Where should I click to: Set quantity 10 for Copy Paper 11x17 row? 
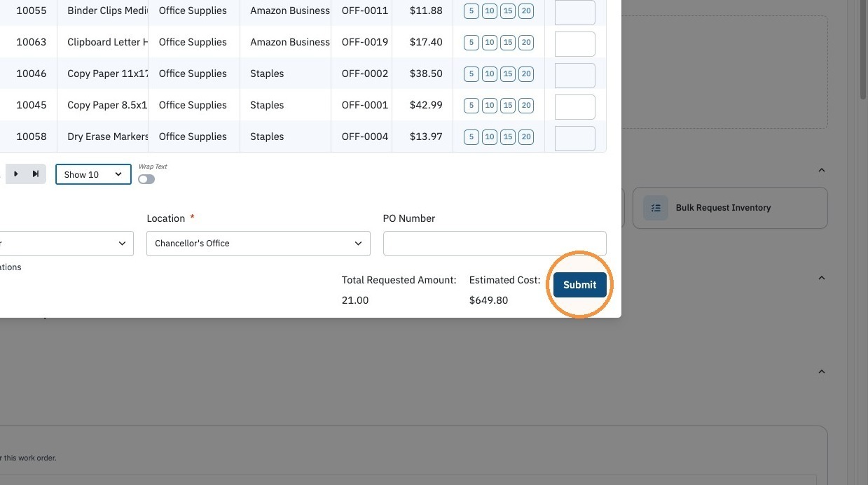click(x=490, y=74)
